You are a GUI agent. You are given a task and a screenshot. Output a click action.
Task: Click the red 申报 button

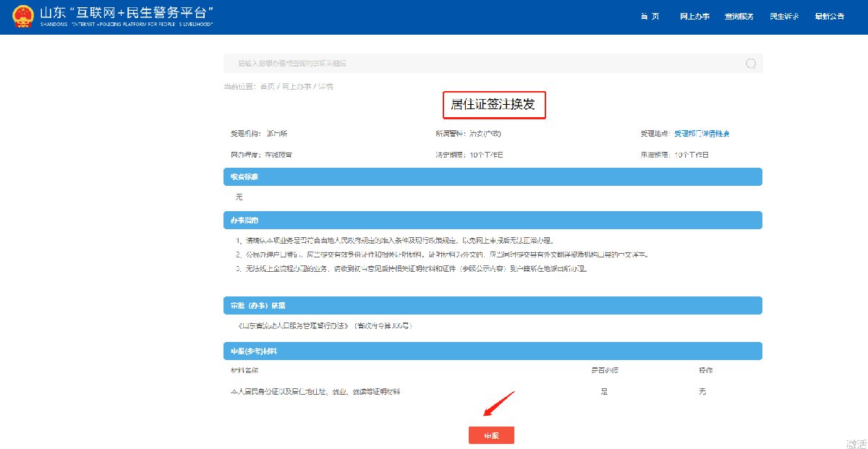(491, 435)
